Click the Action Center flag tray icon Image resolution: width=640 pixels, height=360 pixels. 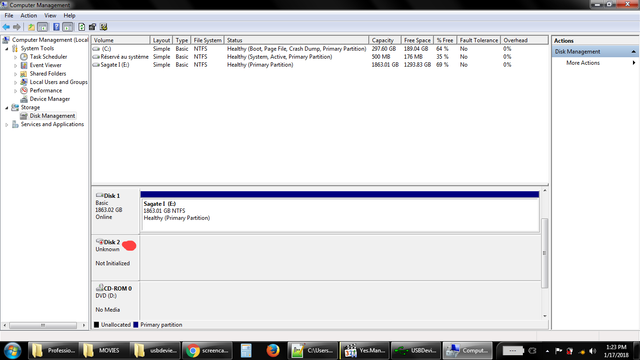pyautogui.click(x=559, y=351)
